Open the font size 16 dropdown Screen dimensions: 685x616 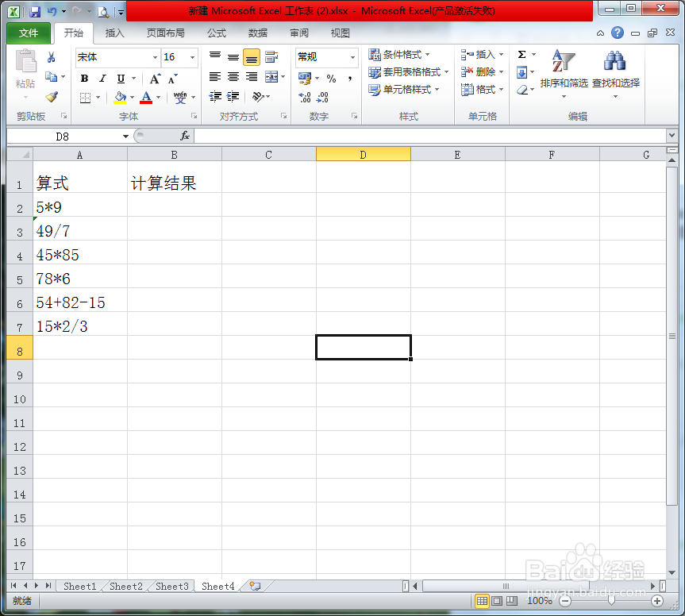tap(192, 57)
